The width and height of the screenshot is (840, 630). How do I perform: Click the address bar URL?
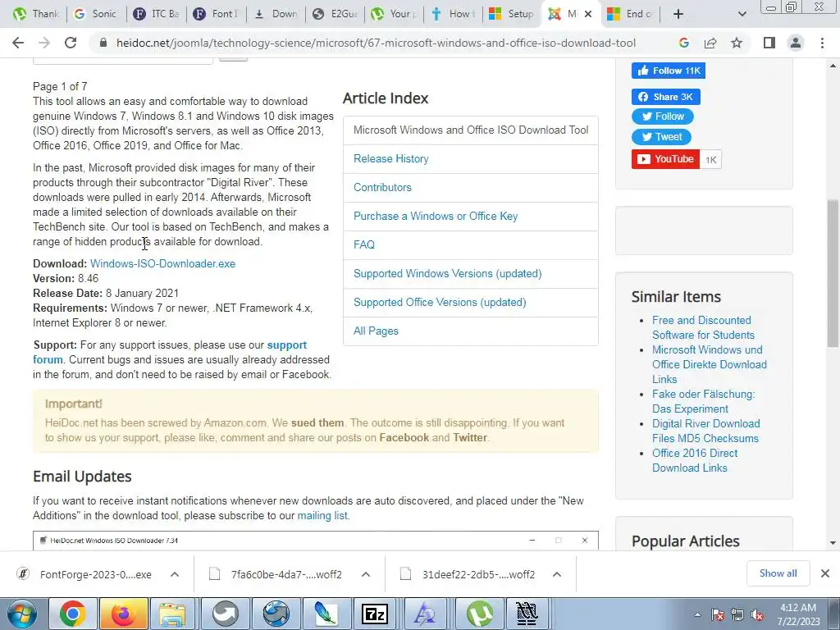pos(376,43)
